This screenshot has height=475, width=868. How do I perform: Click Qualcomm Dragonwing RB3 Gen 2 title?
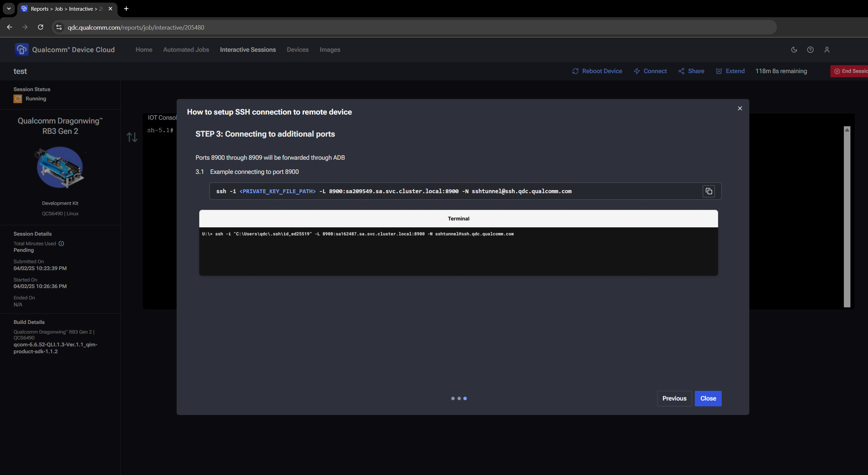[60, 126]
